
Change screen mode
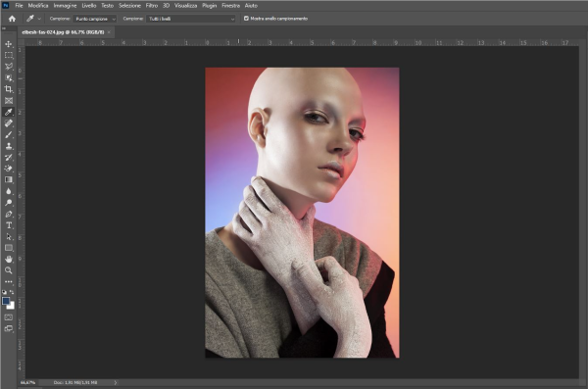pos(8,328)
